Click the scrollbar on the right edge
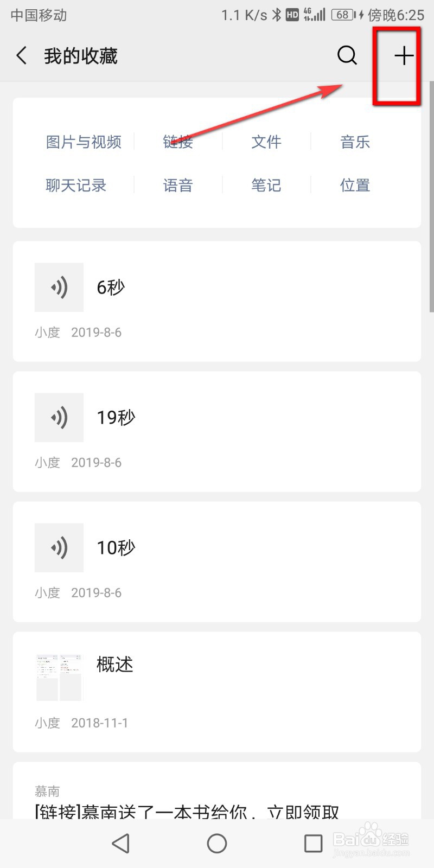Viewport: 434px width, 868px height. 431,196
